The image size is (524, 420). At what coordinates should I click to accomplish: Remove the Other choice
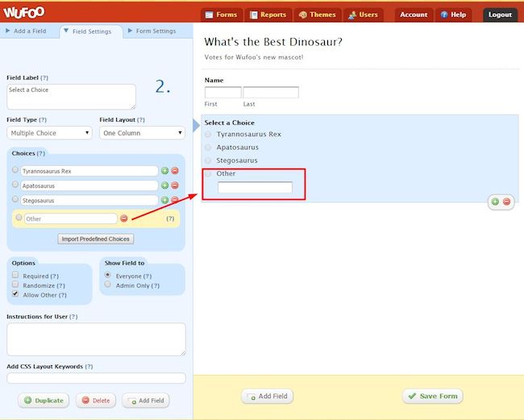124,218
